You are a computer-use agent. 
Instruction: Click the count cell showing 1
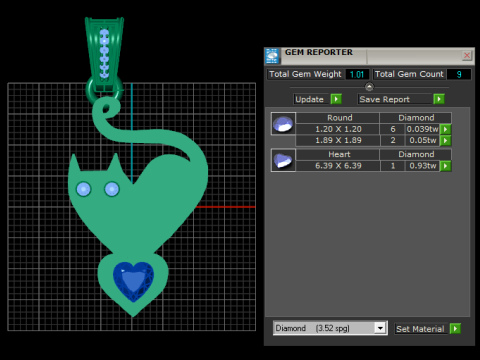(x=393, y=166)
